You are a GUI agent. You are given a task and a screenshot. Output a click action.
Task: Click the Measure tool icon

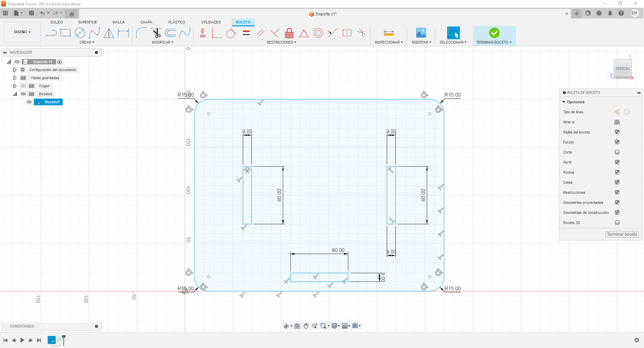[x=388, y=33]
